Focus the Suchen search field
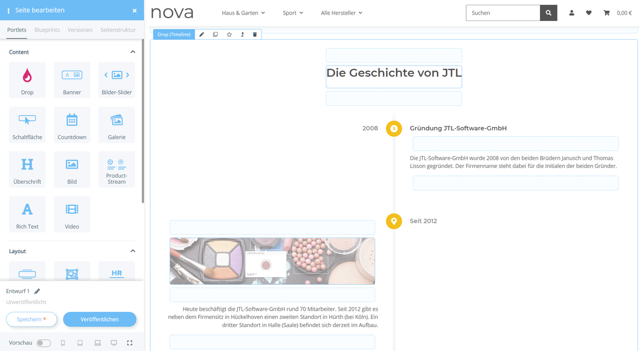 tap(502, 13)
